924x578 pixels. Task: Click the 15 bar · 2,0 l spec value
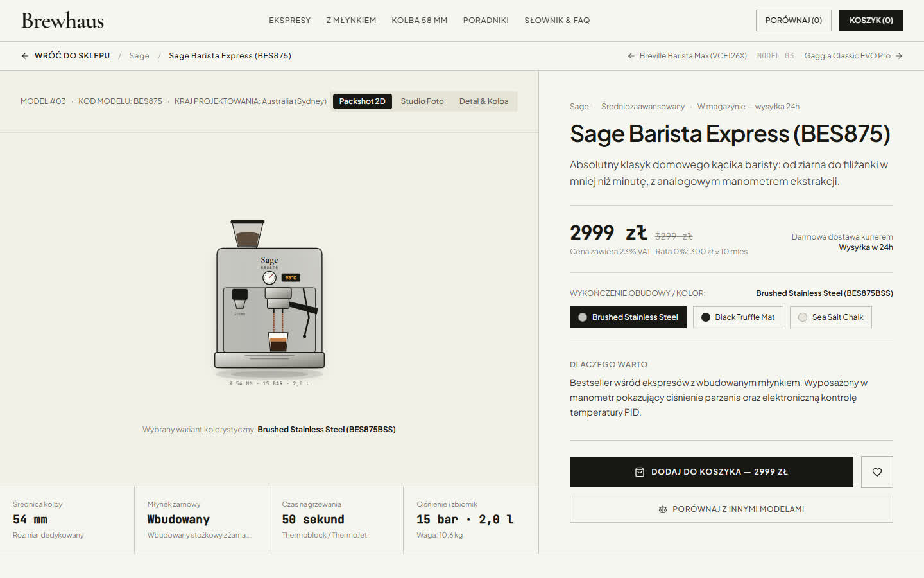(x=465, y=520)
